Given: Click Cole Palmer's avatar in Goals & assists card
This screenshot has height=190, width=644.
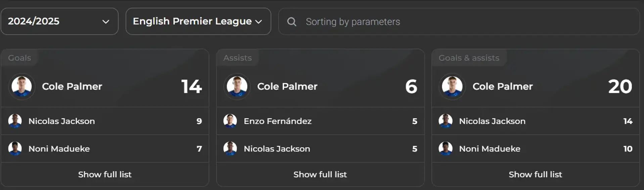Looking at the screenshot, I should [452, 86].
